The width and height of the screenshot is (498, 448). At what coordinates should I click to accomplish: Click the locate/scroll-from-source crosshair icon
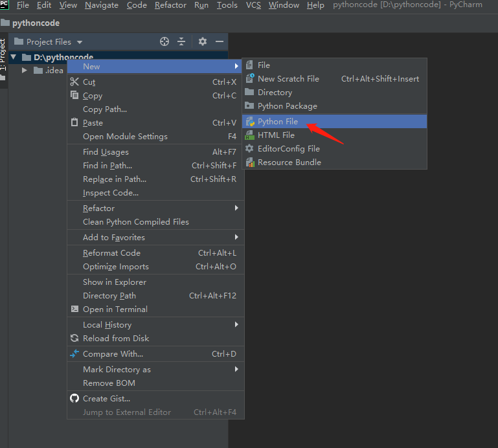coord(164,41)
